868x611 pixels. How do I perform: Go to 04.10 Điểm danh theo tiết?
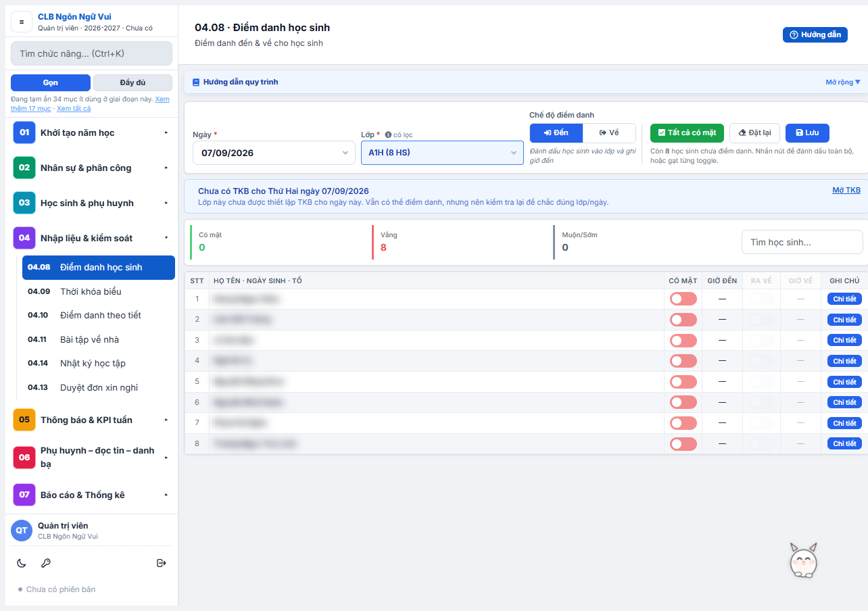click(x=99, y=315)
